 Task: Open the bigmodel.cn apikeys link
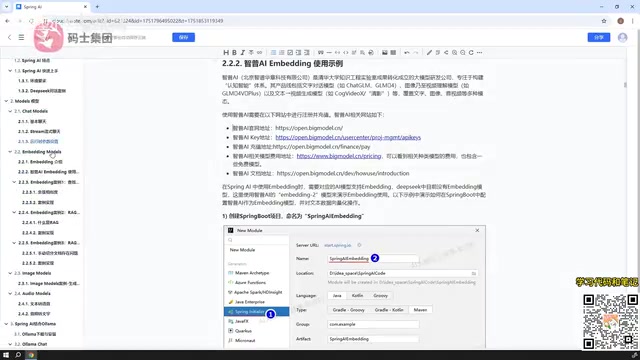(348, 138)
